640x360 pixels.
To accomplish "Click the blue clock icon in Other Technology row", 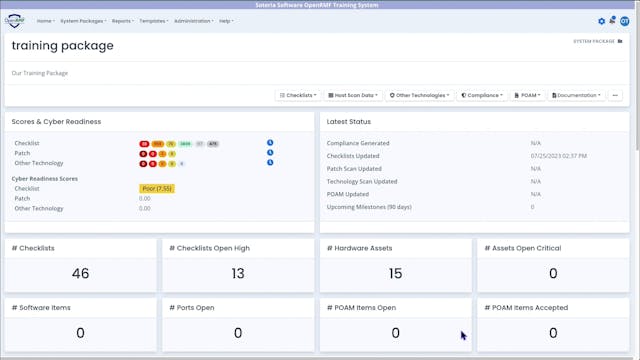I will [x=270, y=162].
